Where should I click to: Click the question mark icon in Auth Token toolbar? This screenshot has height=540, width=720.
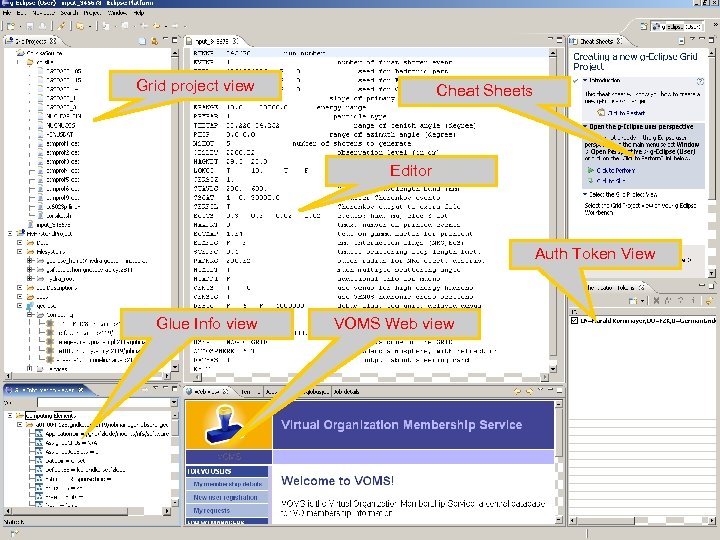[681, 300]
